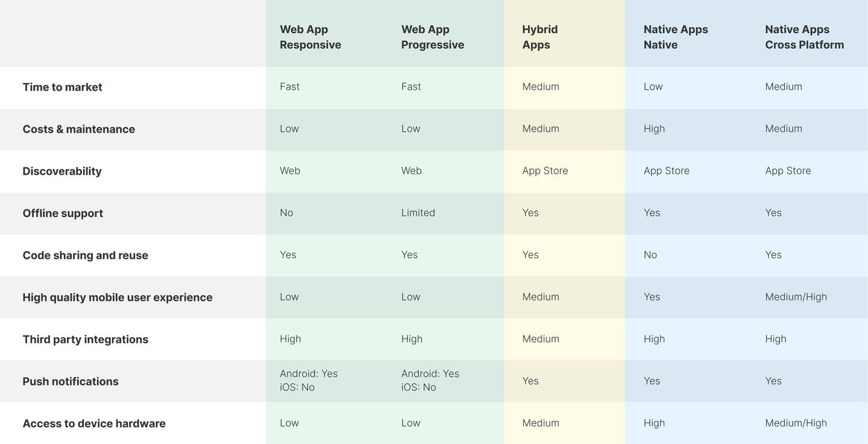The image size is (868, 444).
Task: Select High quality mobile user experience label
Action: [118, 297]
